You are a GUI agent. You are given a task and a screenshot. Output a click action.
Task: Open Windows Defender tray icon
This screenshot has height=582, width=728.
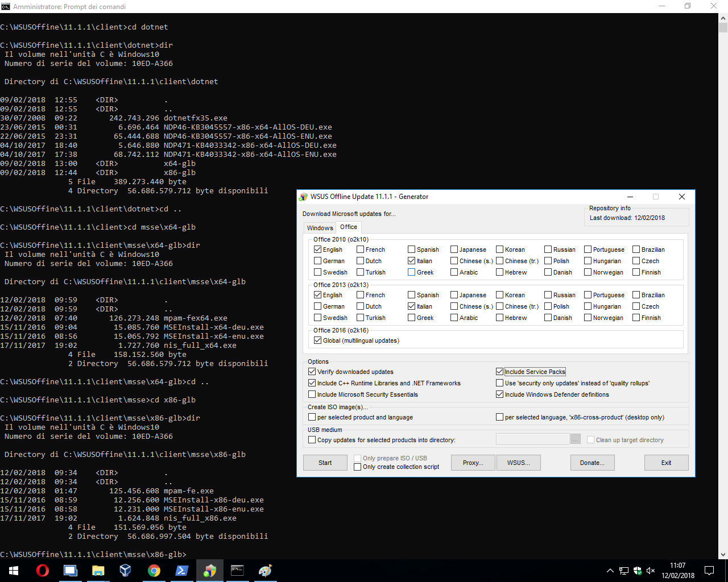pyautogui.click(x=638, y=571)
